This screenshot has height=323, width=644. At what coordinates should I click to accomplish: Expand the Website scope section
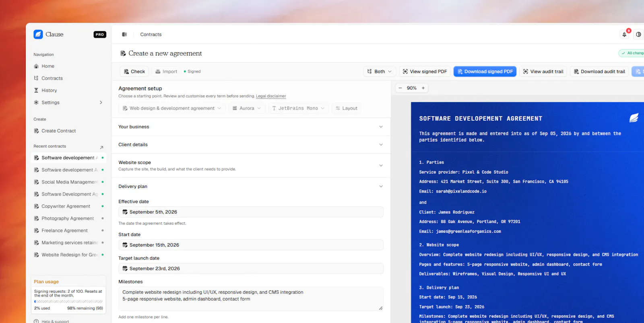251,165
